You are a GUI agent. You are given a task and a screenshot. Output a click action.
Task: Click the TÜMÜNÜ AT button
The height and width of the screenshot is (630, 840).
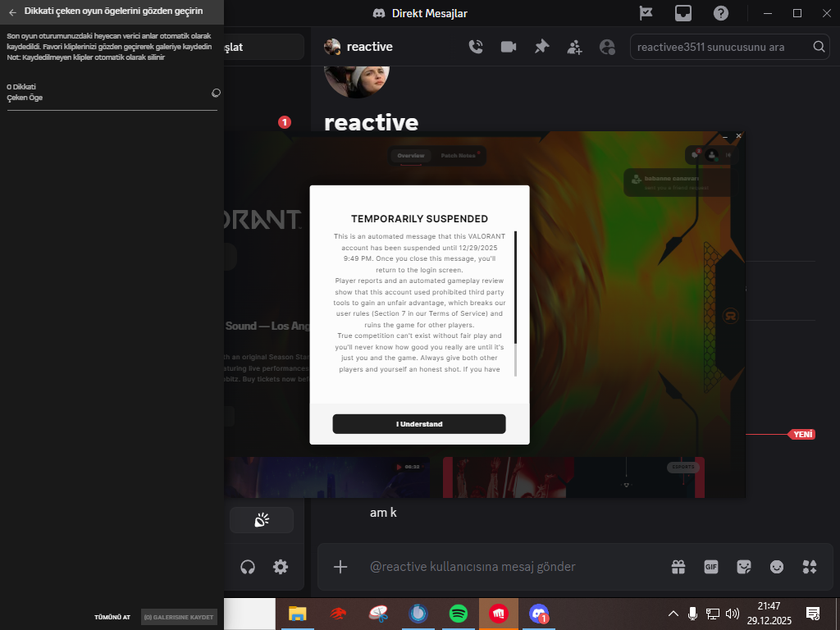point(112,617)
